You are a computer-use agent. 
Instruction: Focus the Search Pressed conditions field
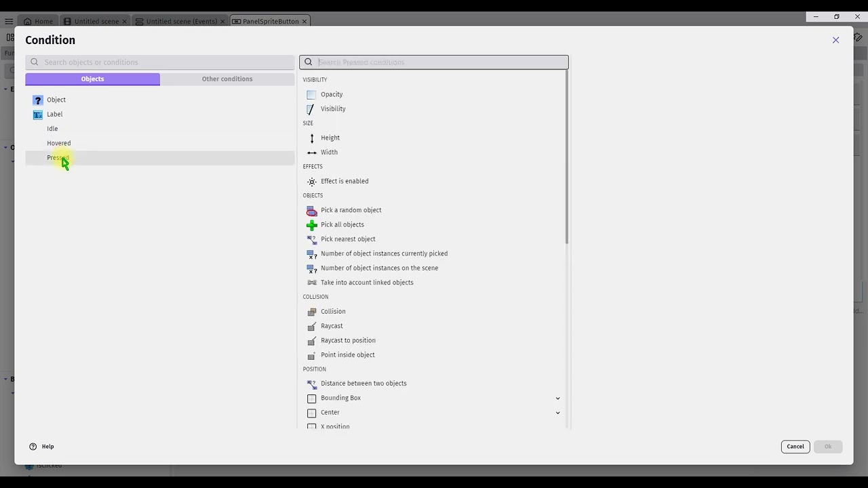click(x=434, y=62)
